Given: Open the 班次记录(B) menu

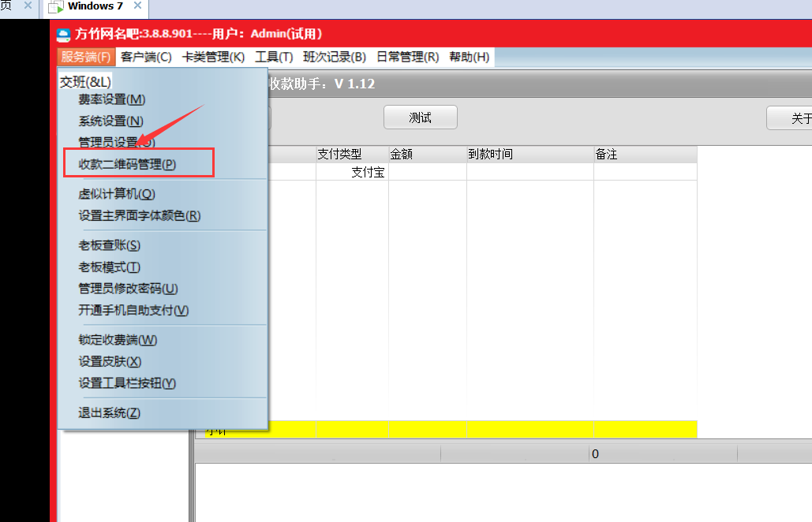Looking at the screenshot, I should [335, 57].
